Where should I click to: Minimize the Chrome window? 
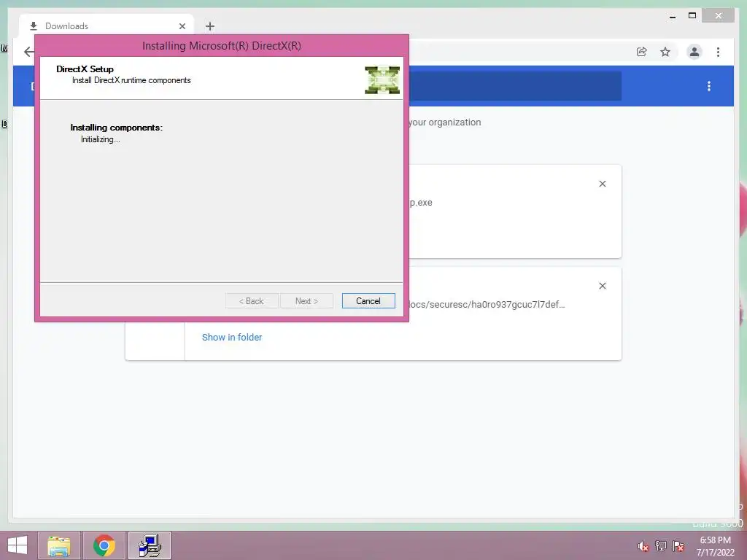(x=672, y=16)
